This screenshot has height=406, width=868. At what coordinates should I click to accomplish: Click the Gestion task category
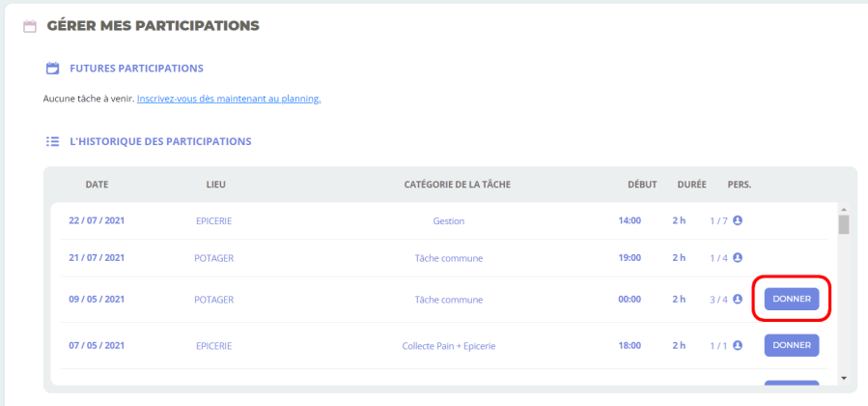pos(448,220)
